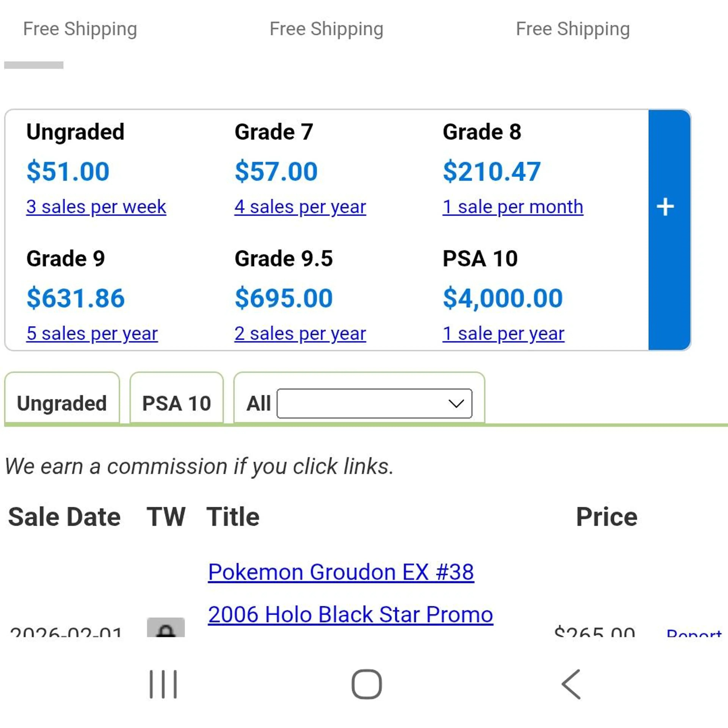Image resolution: width=728 pixels, height=728 pixels.
Task: Click the PSA 10 $4,000.00 price
Action: [x=503, y=298]
